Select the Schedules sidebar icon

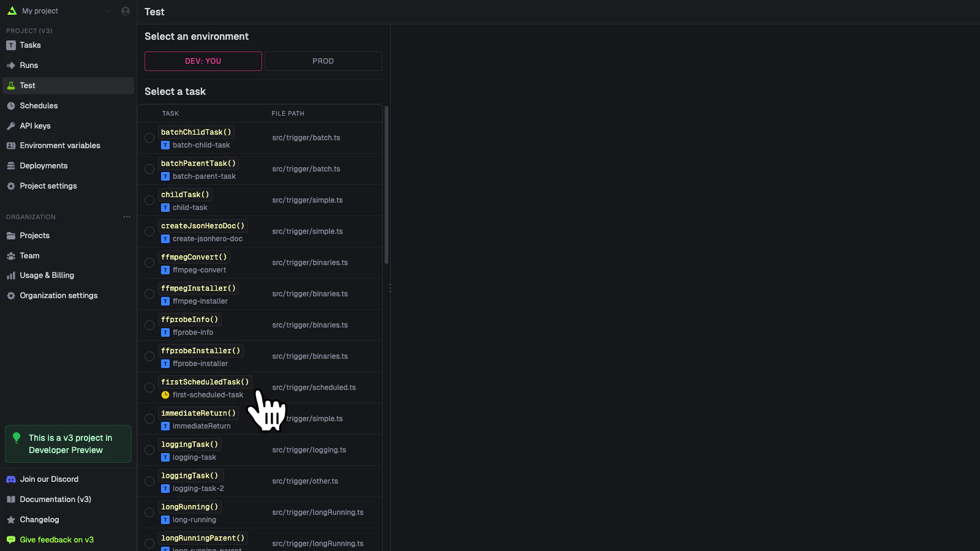[x=11, y=105]
